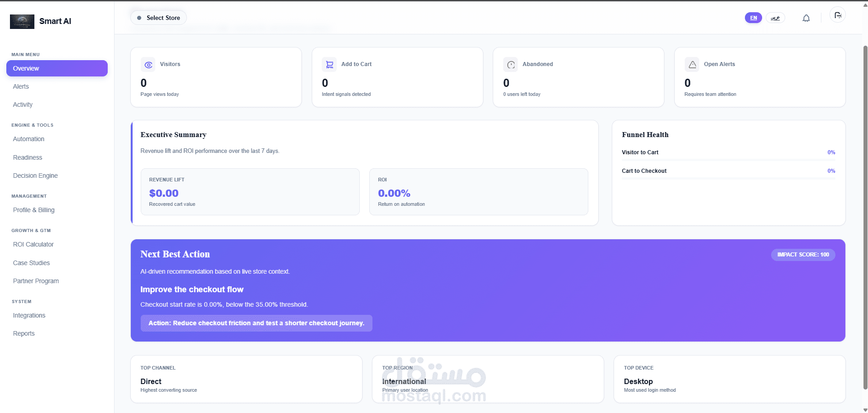868x413 pixels.
Task: Switch language to EN
Action: click(753, 18)
